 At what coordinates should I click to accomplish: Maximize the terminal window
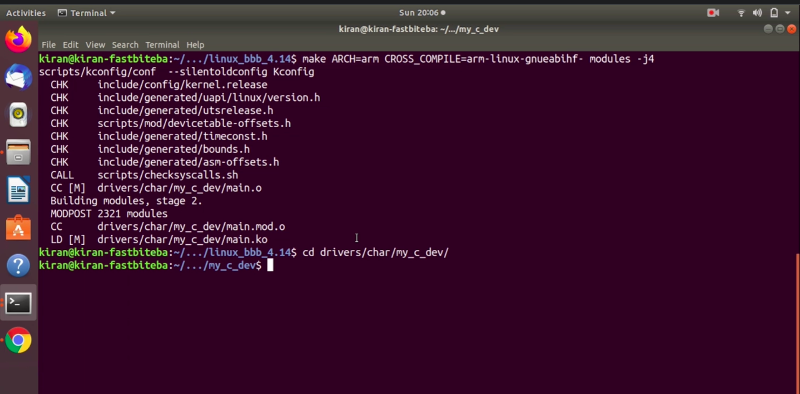click(779, 29)
